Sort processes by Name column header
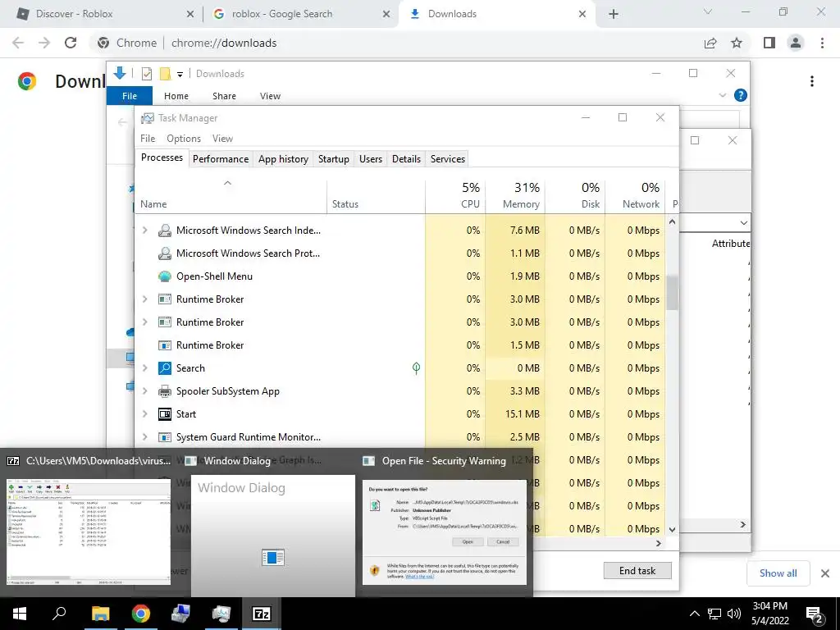Screen dimensions: 840x630 [231, 196]
